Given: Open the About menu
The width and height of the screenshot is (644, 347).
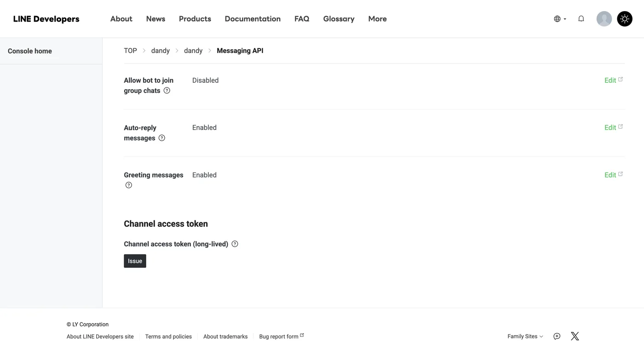Looking at the screenshot, I should coord(121,19).
